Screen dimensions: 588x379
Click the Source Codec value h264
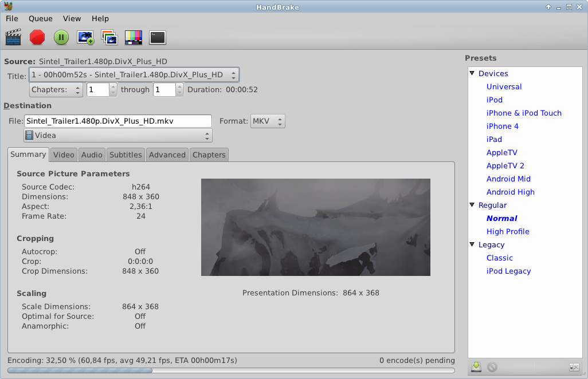(140, 187)
